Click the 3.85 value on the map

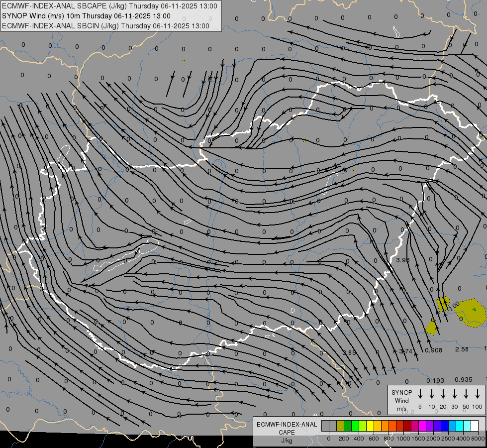[349, 352]
